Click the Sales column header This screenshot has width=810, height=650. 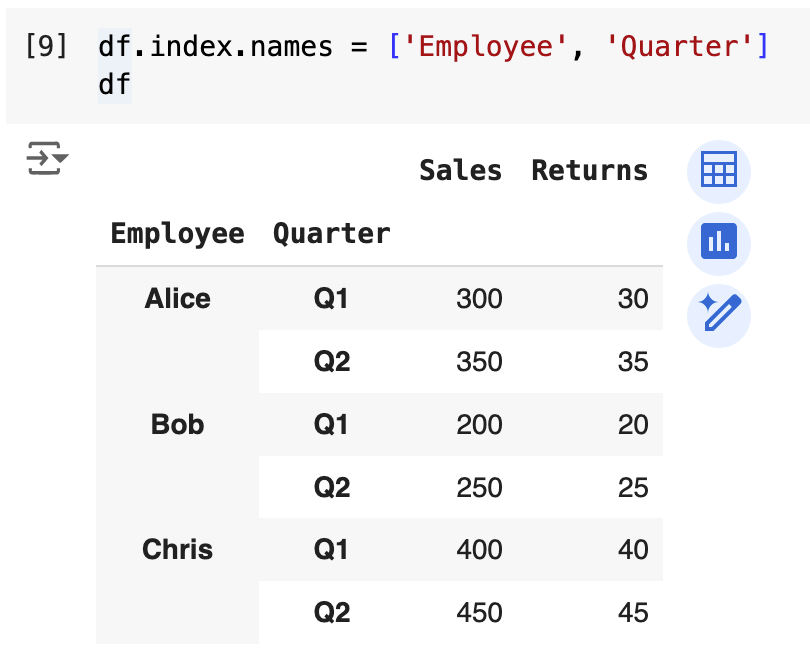(x=460, y=170)
